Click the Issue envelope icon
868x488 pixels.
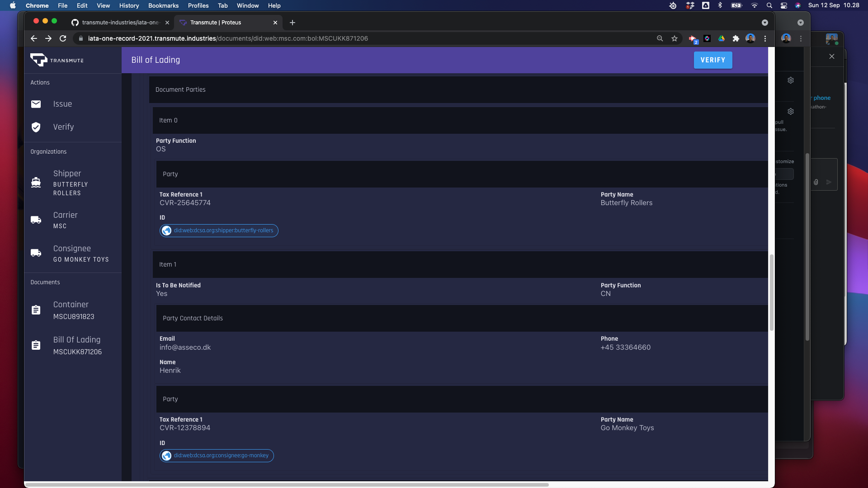[x=36, y=104]
